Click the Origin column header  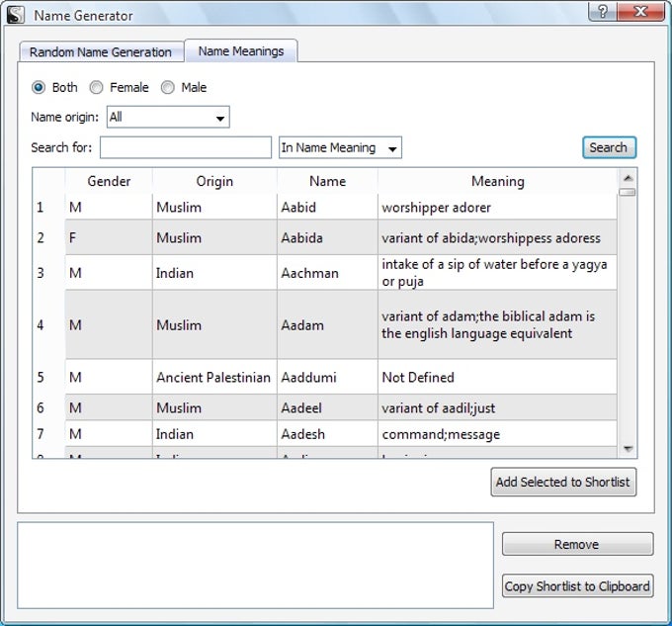(x=214, y=181)
